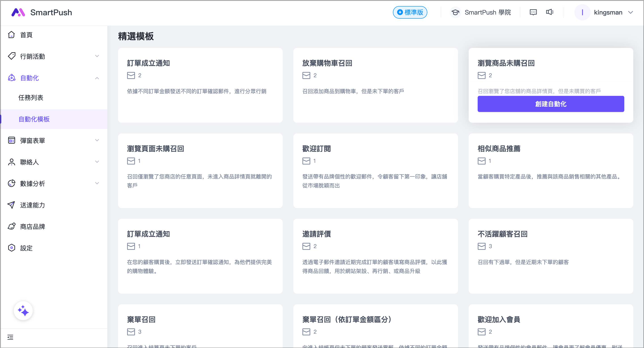Viewport: 644px width, 348px height.
Task: Click the 送達能力 deliverability icon
Action: click(11, 205)
